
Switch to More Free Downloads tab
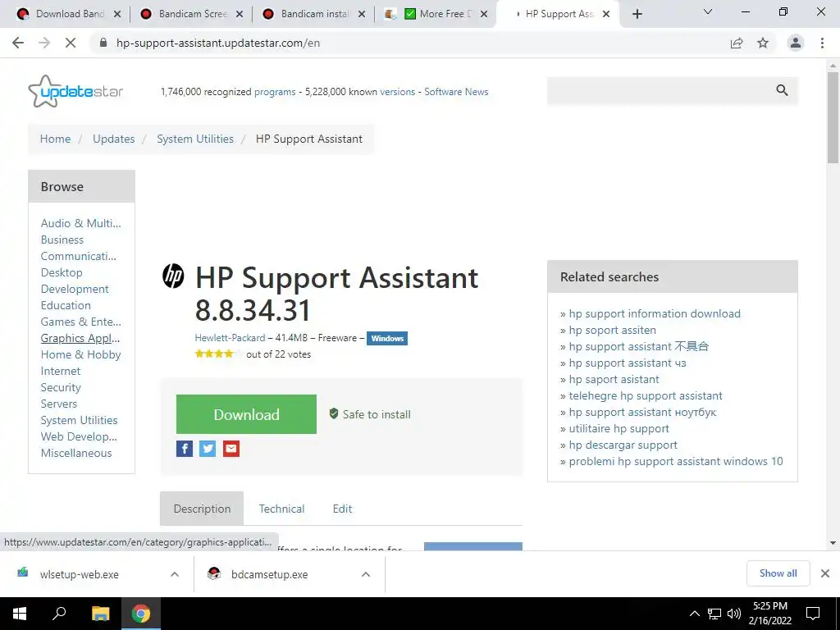click(436, 14)
